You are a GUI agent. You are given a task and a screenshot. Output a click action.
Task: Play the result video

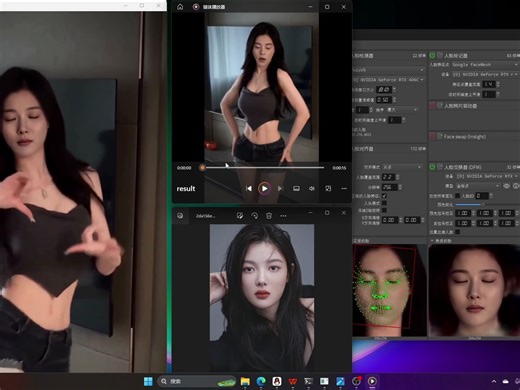264,189
